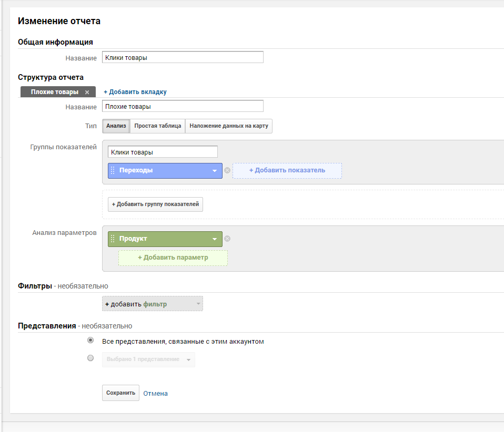The height and width of the screenshot is (432, 504).
Task: Click '+ Добавить показатель' box
Action: [287, 170]
